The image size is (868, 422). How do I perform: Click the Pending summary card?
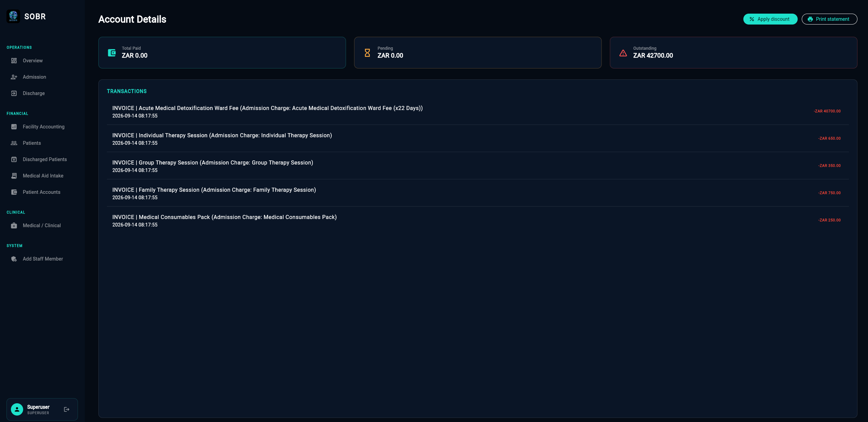tap(478, 53)
